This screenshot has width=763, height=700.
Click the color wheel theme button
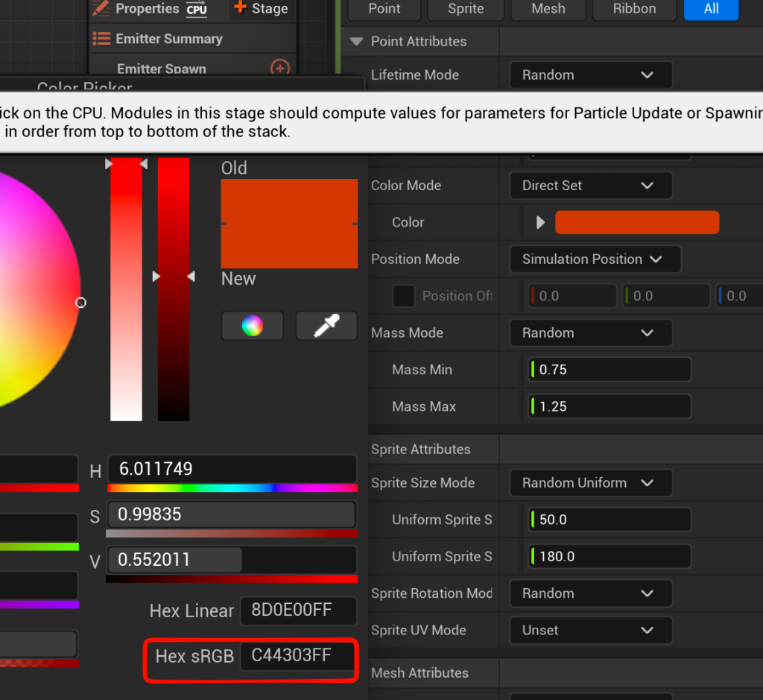253,326
